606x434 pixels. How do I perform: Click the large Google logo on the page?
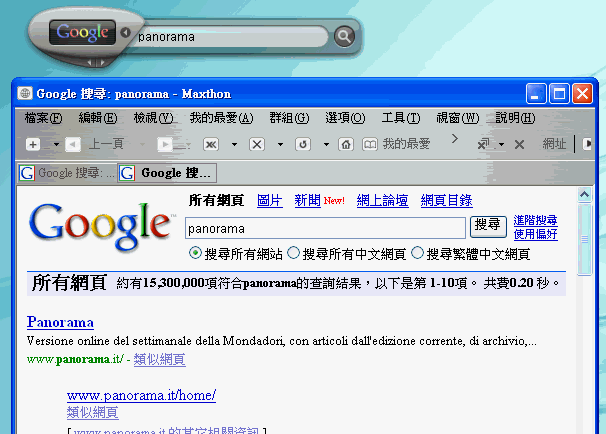(101, 226)
